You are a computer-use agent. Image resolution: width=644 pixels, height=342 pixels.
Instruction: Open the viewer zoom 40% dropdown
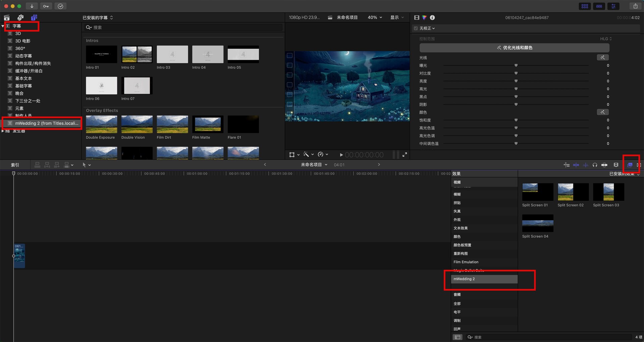coord(375,17)
